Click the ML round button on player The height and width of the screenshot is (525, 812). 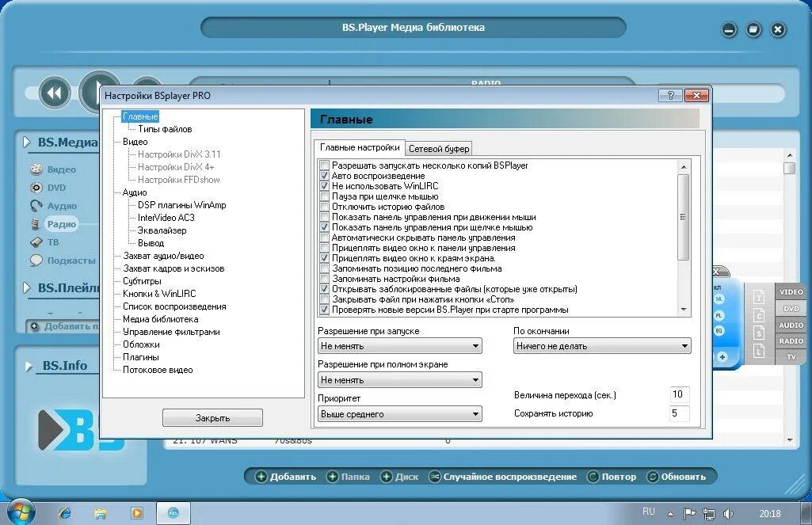coord(719,299)
